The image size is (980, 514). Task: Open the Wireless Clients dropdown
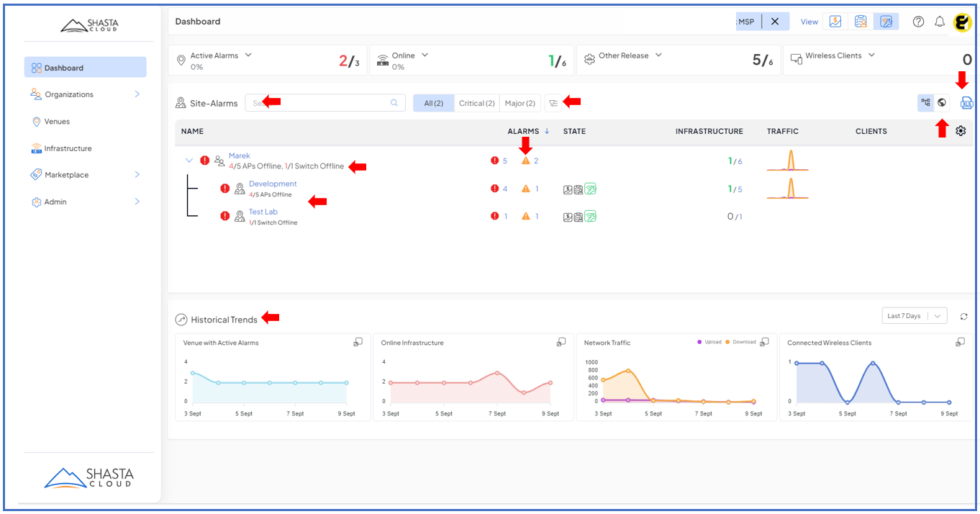tap(871, 55)
